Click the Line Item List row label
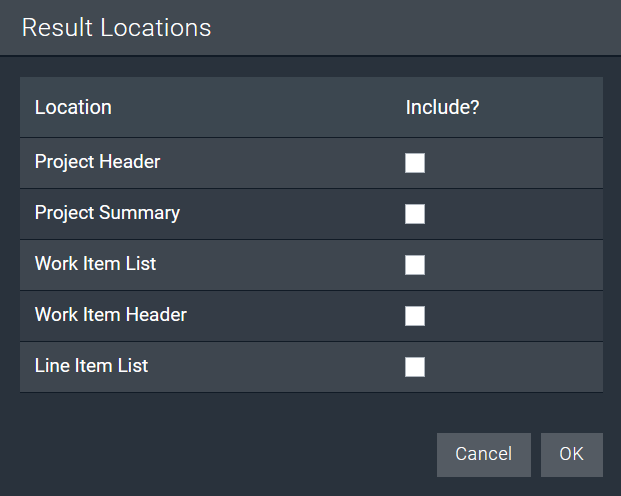This screenshot has width=621, height=496. tap(91, 366)
